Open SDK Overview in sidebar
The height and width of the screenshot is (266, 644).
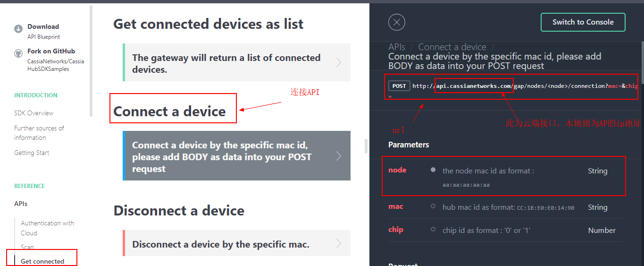tap(33, 113)
